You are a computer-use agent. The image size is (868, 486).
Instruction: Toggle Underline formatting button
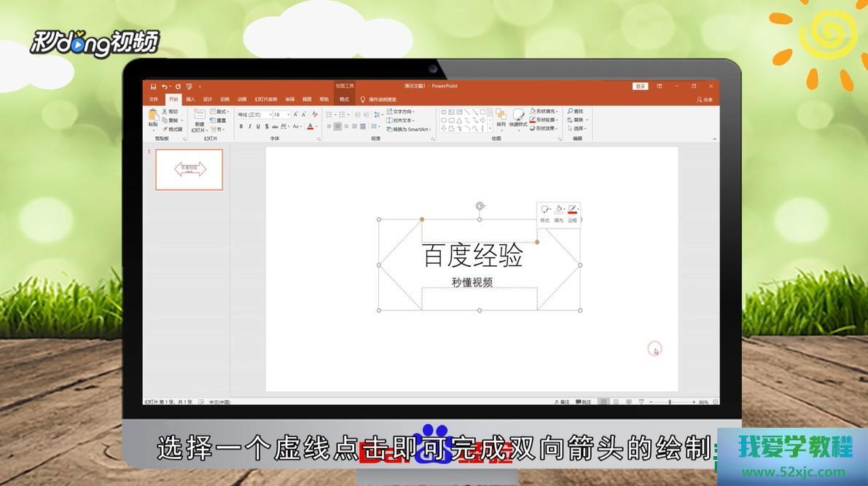pos(258,127)
